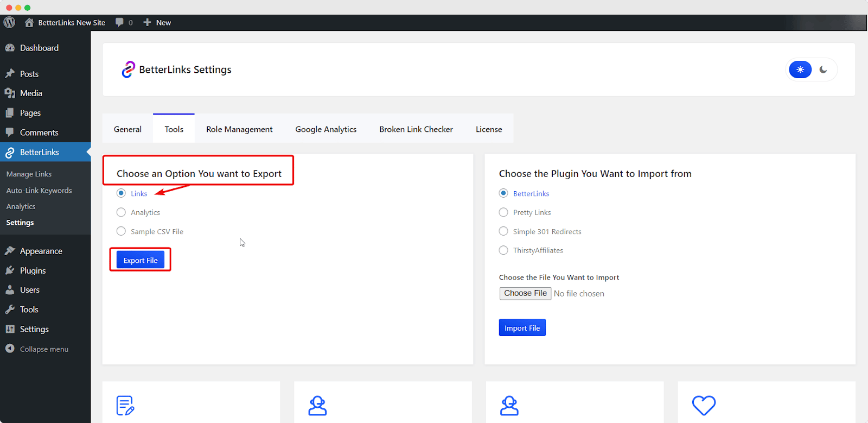Switch to the General tab
Viewport: 868px width, 423px height.
pos(127,129)
